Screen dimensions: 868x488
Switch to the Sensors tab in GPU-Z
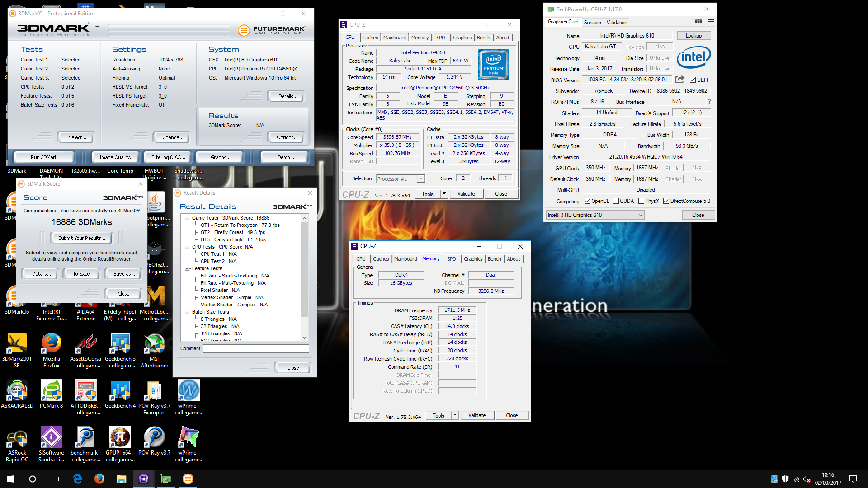592,23
